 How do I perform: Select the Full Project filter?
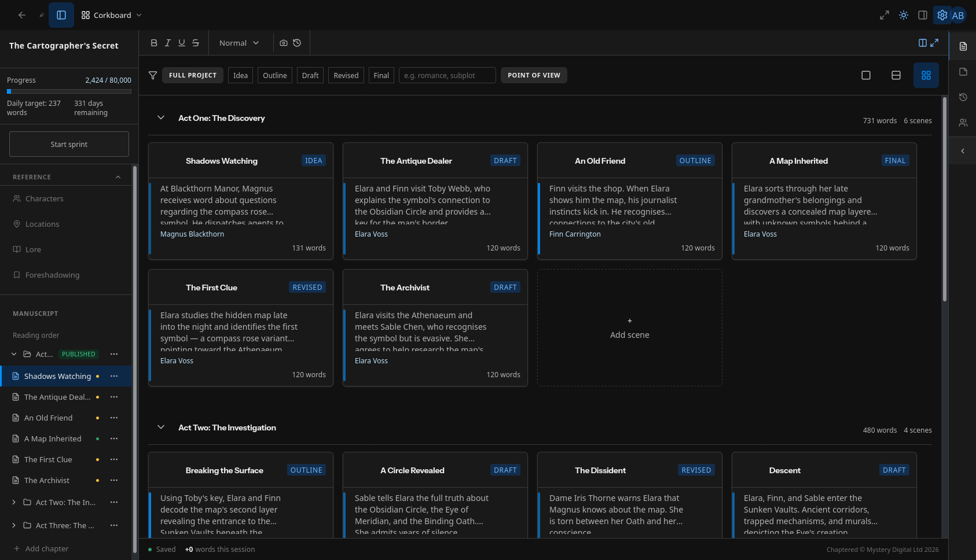(193, 75)
